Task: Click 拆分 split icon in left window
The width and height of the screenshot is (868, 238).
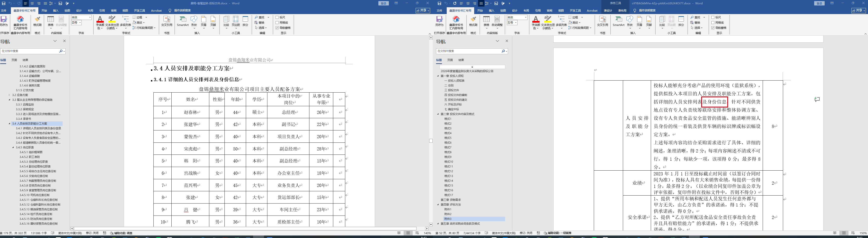Action: pyautogui.click(x=245, y=21)
